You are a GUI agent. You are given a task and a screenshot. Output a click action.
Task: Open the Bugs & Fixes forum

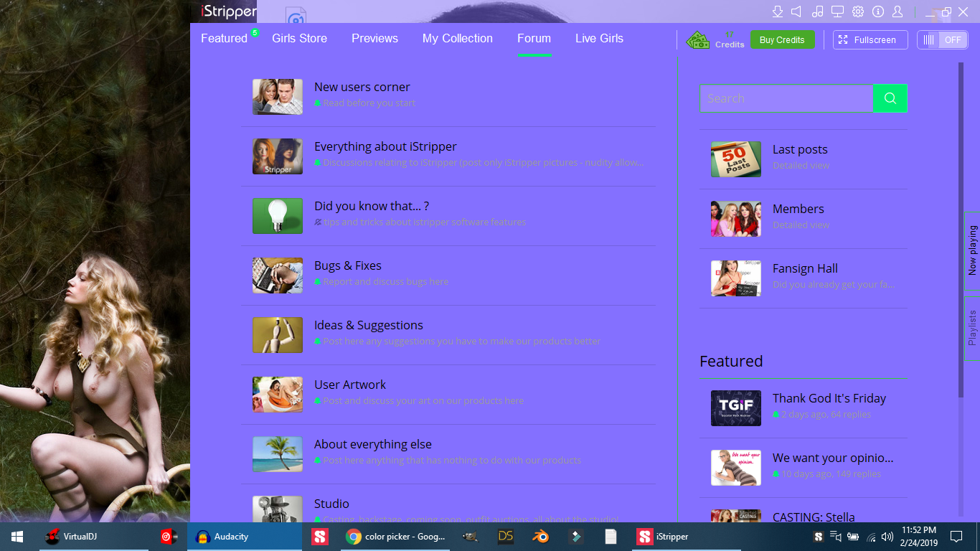pos(347,266)
